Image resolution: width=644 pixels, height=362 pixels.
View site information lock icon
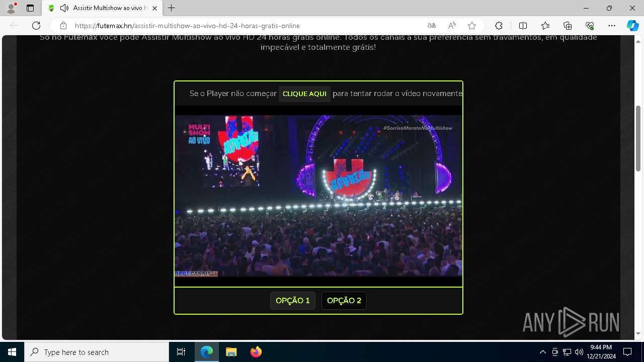63,26
